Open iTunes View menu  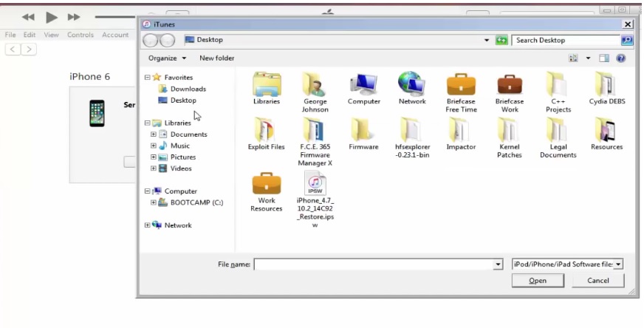(x=52, y=35)
